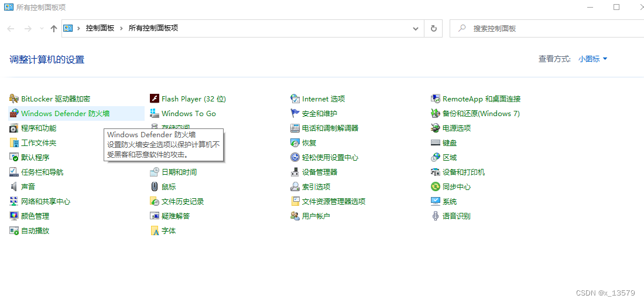Screen dimensions: 644x302
Task: Click the 设备和打印机 icon
Action: [x=436, y=172]
